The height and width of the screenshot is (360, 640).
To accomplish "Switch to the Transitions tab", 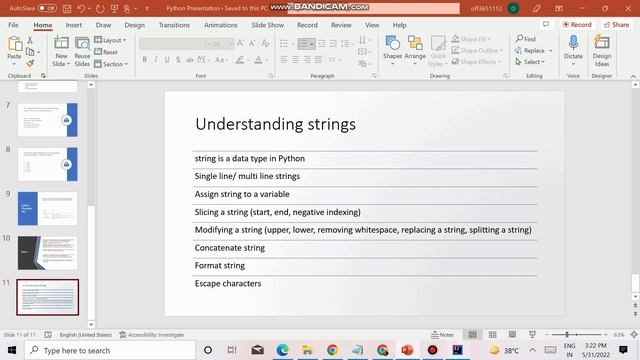I will pos(174,25).
